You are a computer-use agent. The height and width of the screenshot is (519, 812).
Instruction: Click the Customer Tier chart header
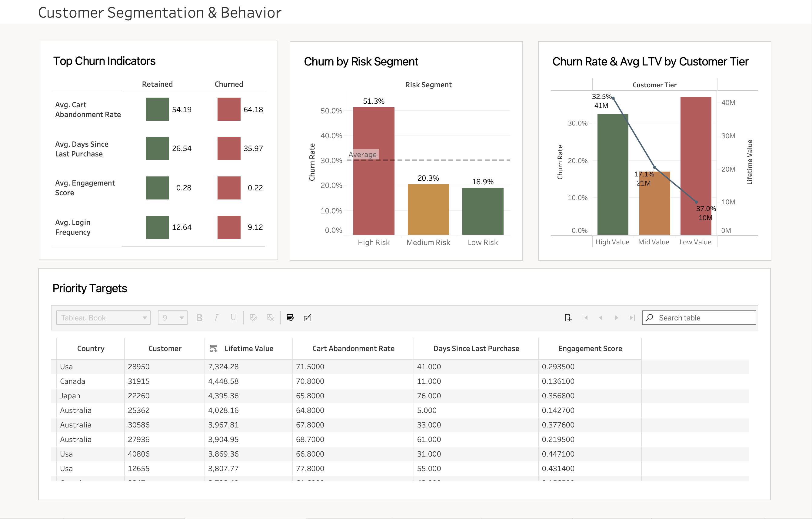pyautogui.click(x=654, y=85)
